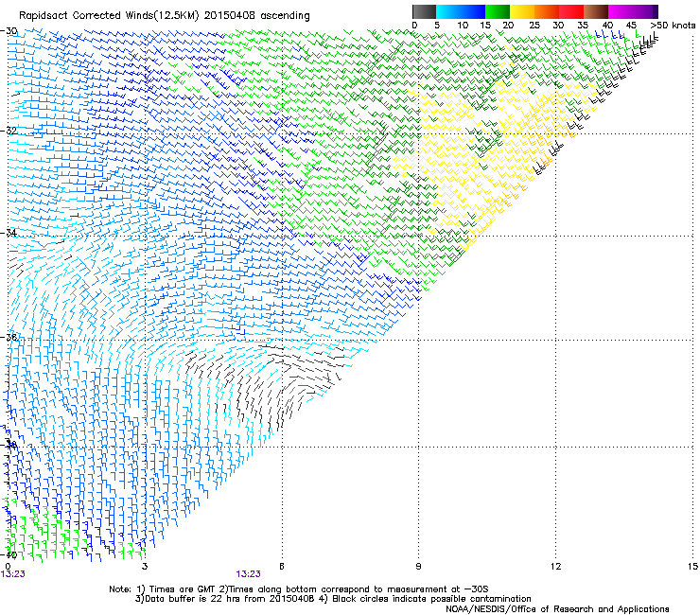Click the '30' label under the color legend

[558, 26]
